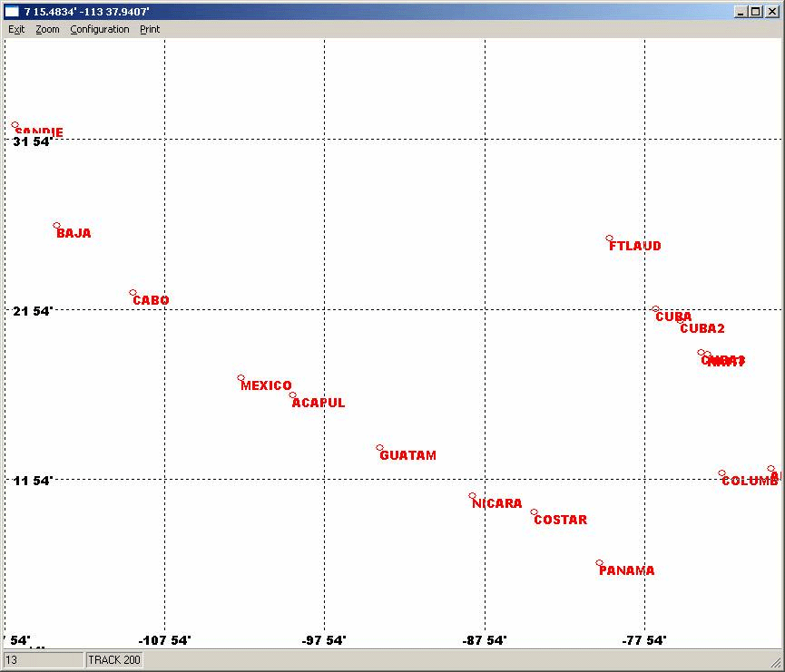Select the PANAMA waypoint marker
Screen dimensions: 785x672
point(599,563)
